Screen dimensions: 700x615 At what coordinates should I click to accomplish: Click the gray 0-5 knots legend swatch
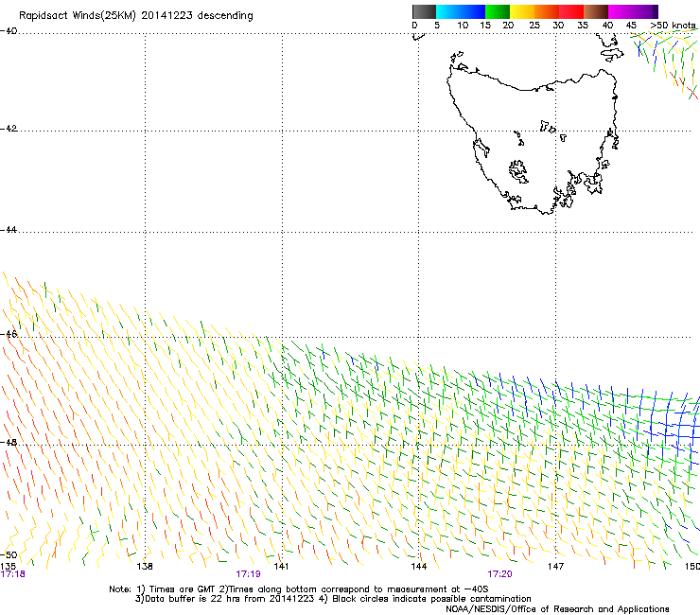tap(424, 11)
